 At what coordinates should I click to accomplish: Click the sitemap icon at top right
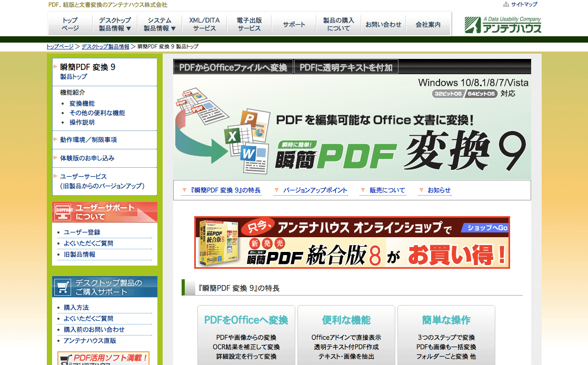pyautogui.click(x=506, y=5)
